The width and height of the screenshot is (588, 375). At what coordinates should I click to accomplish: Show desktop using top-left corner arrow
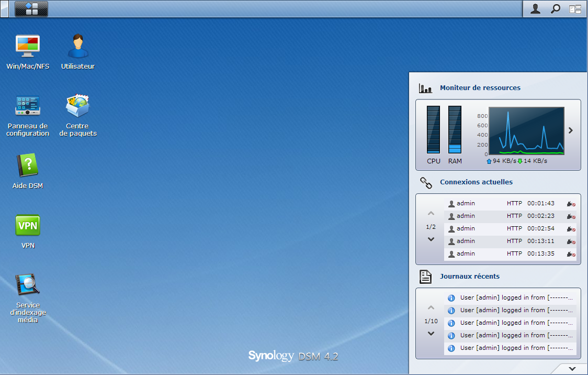pyautogui.click(x=4, y=9)
